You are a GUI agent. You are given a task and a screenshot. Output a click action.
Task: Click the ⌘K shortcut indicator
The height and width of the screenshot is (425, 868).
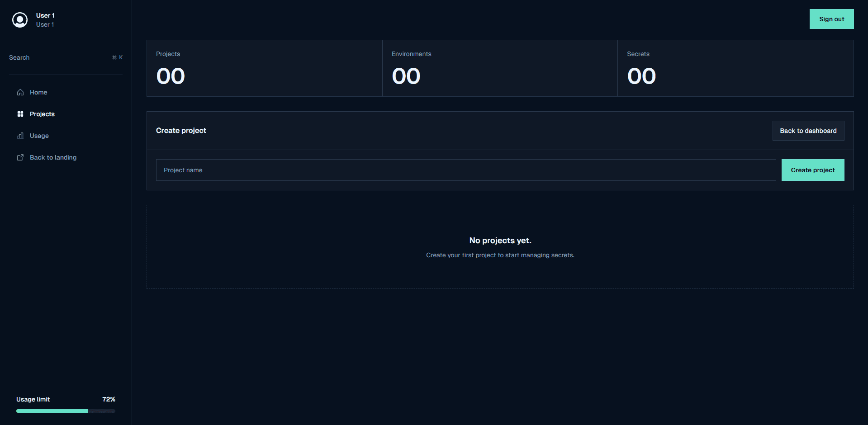pos(117,57)
